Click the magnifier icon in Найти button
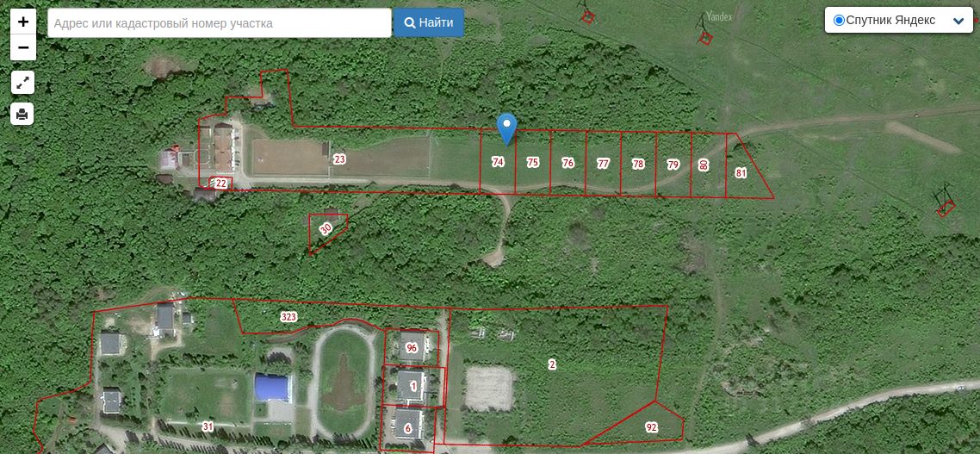Image resolution: width=980 pixels, height=454 pixels. point(410,23)
